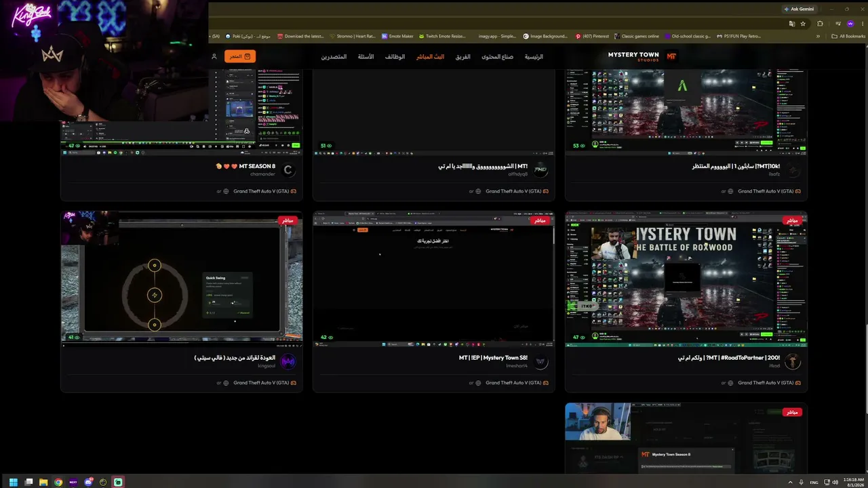The width and height of the screenshot is (868, 488).
Task: Open the Classic games online bookmark
Action: point(637,36)
